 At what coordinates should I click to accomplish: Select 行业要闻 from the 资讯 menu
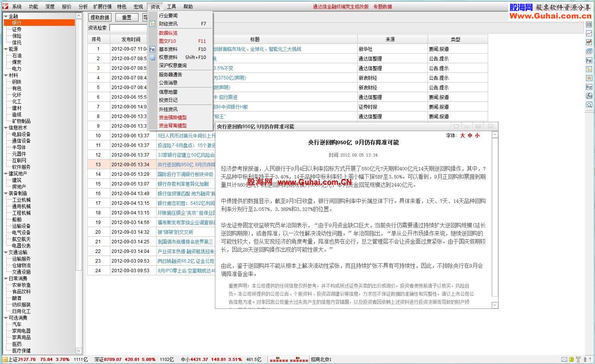(168, 16)
